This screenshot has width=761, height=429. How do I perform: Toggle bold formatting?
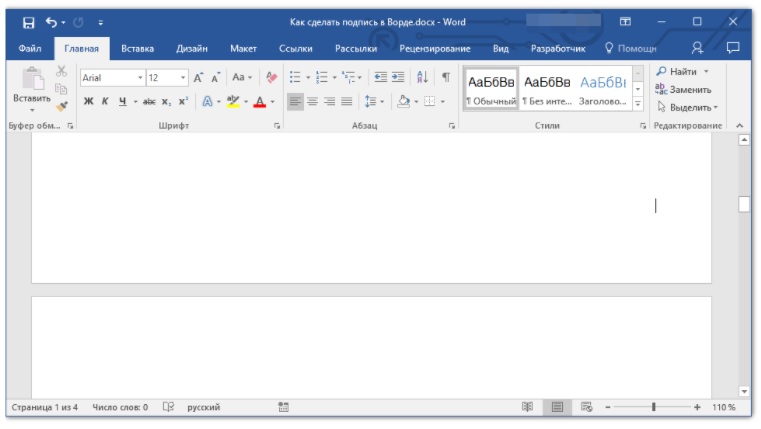tap(88, 101)
